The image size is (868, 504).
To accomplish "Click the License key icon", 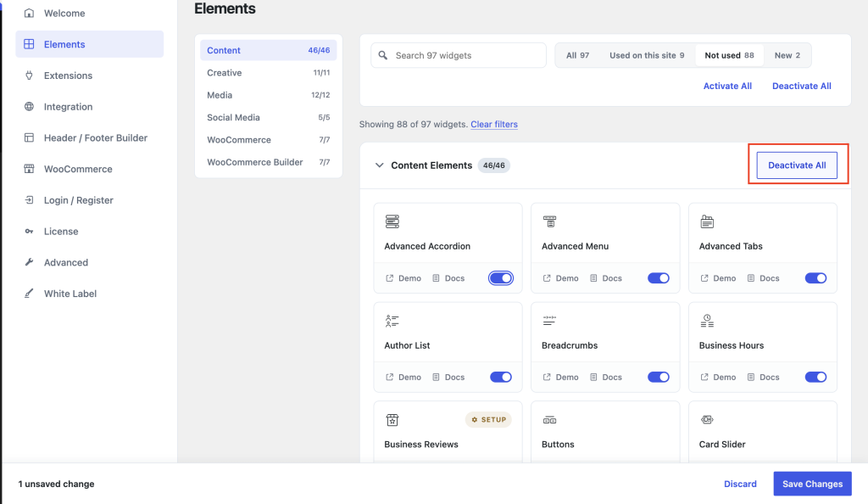I will point(30,231).
